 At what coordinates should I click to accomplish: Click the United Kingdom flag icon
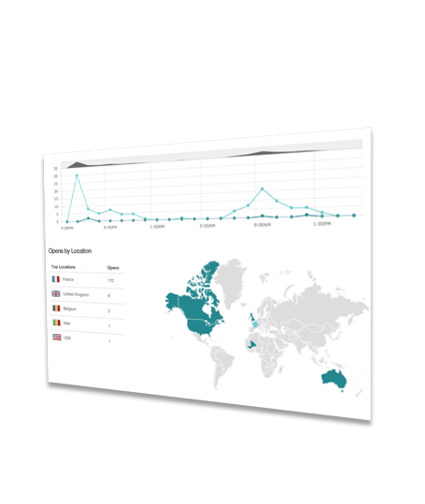pyautogui.click(x=56, y=293)
